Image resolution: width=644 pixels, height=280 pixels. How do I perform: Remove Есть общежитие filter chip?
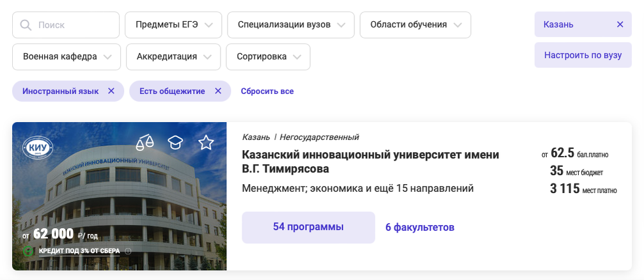point(218,91)
